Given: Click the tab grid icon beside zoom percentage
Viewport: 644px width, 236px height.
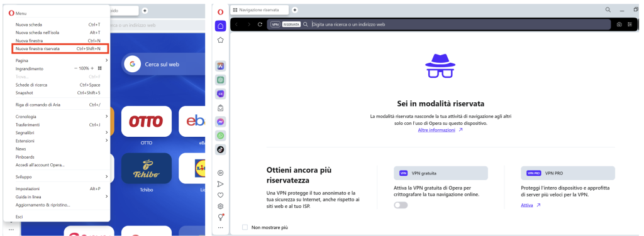Looking at the screenshot, I should (100, 68).
